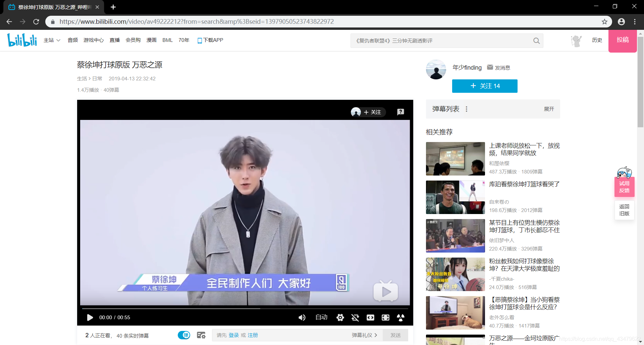Click the 注册 link in danmaku bar

pyautogui.click(x=253, y=335)
